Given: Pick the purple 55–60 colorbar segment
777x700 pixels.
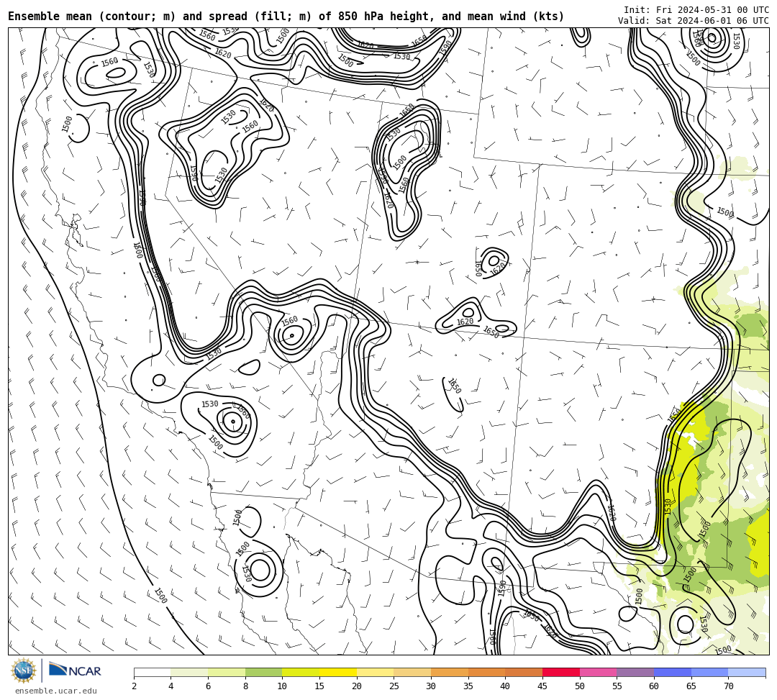Looking at the screenshot, I should (x=635, y=672).
